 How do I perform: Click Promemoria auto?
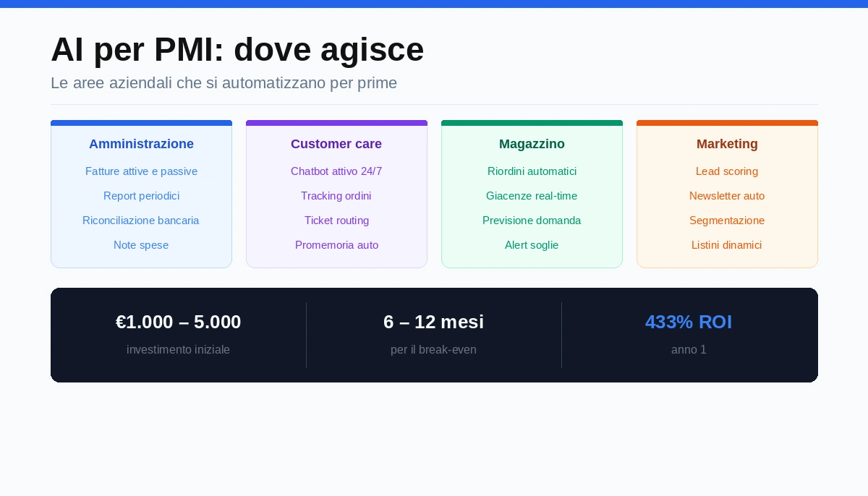336,245
